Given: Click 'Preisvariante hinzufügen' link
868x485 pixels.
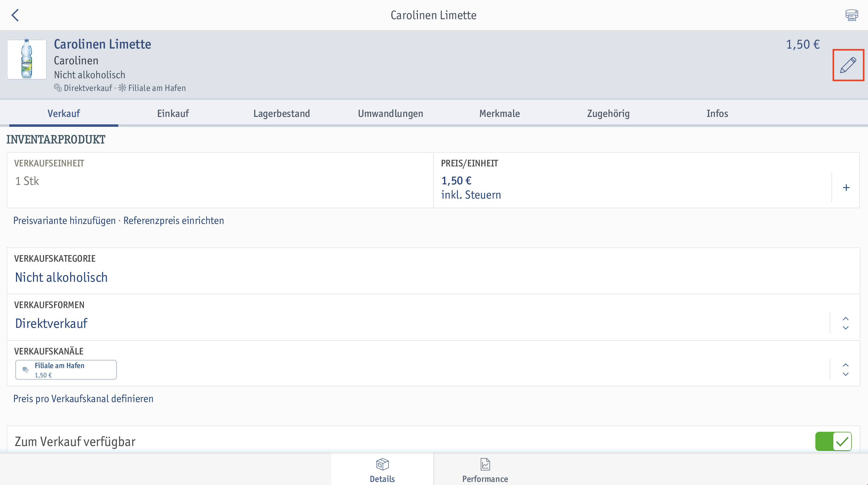Looking at the screenshot, I should pos(64,221).
